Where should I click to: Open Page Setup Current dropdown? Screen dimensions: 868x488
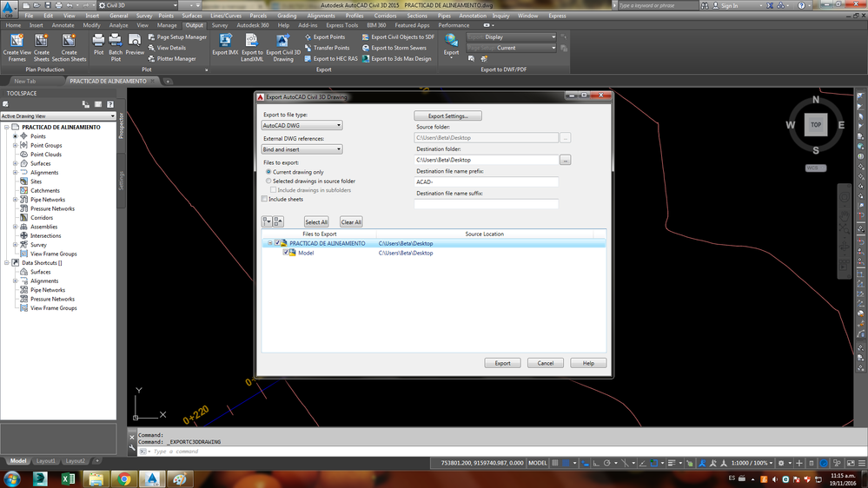(511, 48)
